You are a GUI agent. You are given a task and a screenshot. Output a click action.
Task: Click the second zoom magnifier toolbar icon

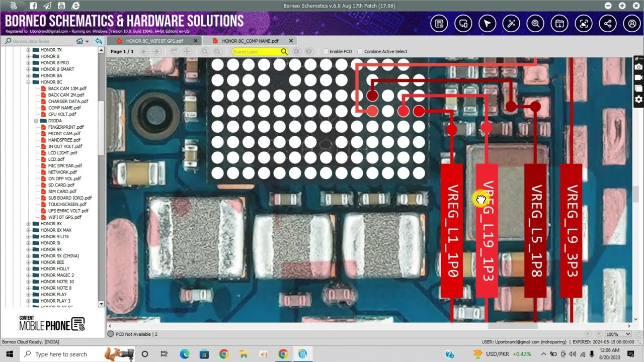coord(217,51)
